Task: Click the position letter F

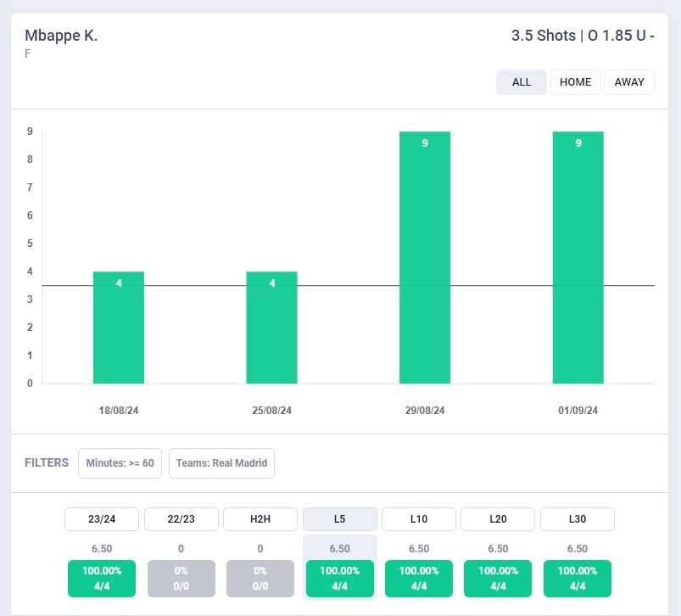Action: pyautogui.click(x=28, y=53)
